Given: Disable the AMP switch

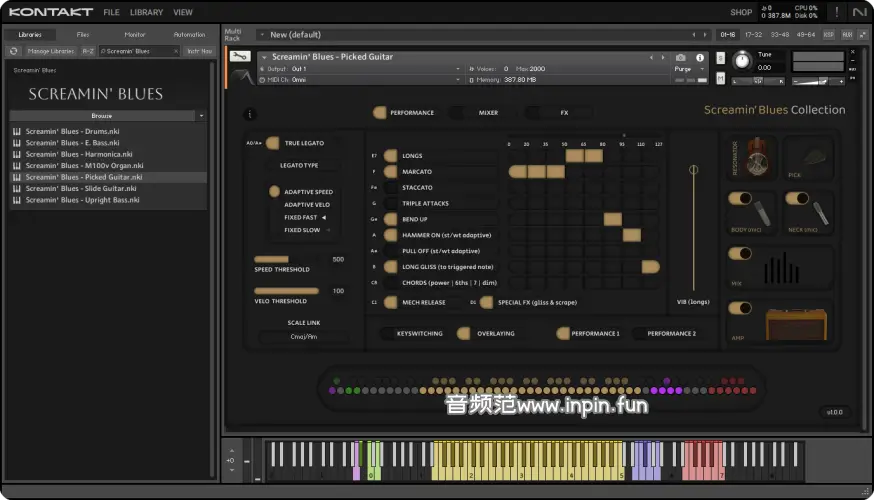Looking at the screenshot, I should point(740,307).
